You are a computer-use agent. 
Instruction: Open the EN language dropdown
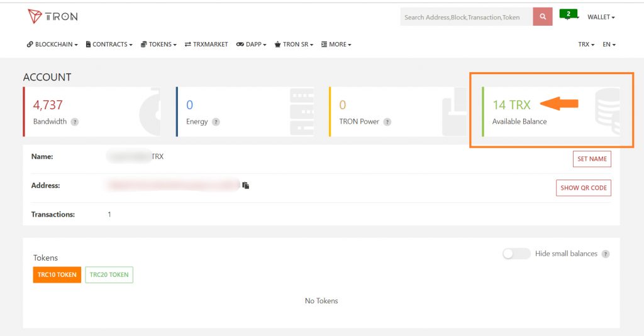pyautogui.click(x=609, y=45)
